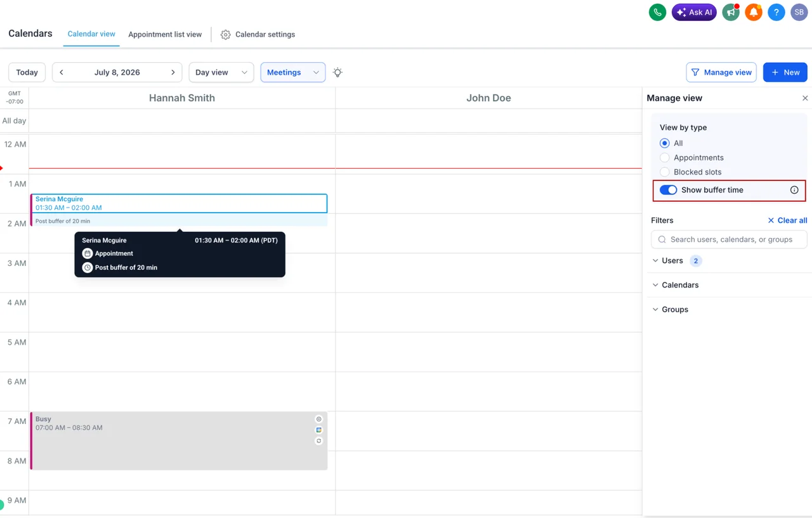This screenshot has height=518, width=812.
Task: Click the lightbulb tips icon
Action: point(337,72)
